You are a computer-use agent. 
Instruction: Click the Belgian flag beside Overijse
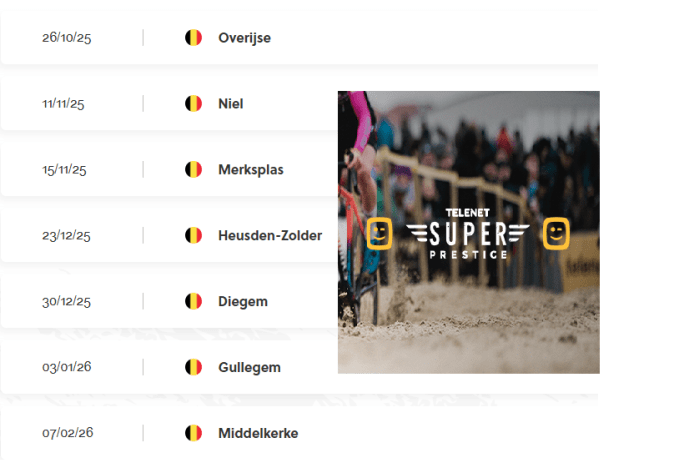pyautogui.click(x=193, y=38)
